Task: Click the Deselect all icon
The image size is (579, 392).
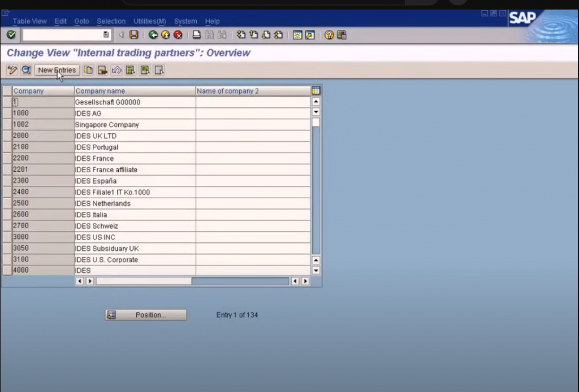Action: click(x=159, y=70)
